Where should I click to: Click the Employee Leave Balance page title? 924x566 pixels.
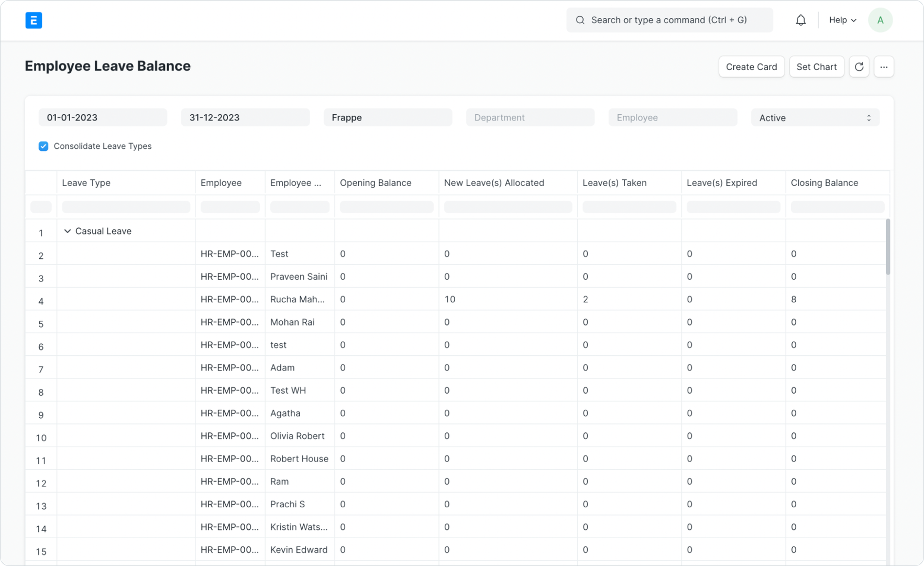pyautogui.click(x=107, y=66)
